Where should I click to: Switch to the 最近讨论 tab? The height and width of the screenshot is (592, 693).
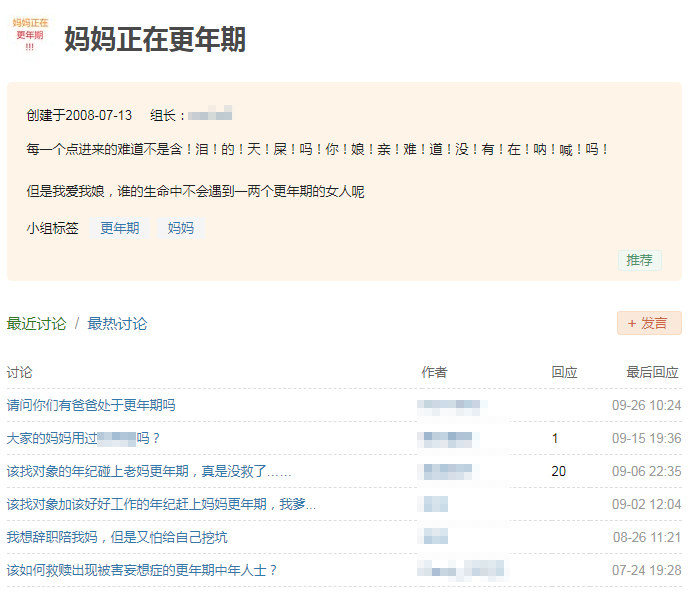tap(36, 324)
